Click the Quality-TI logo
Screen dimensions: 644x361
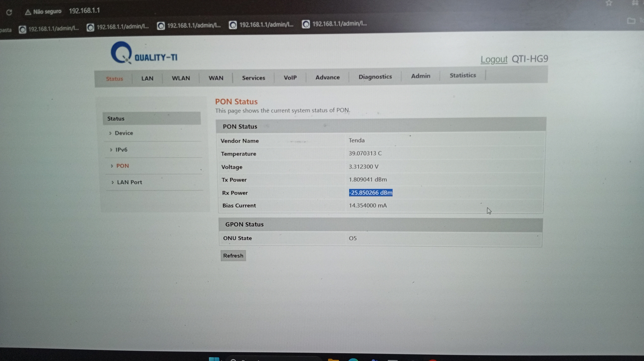[144, 53]
